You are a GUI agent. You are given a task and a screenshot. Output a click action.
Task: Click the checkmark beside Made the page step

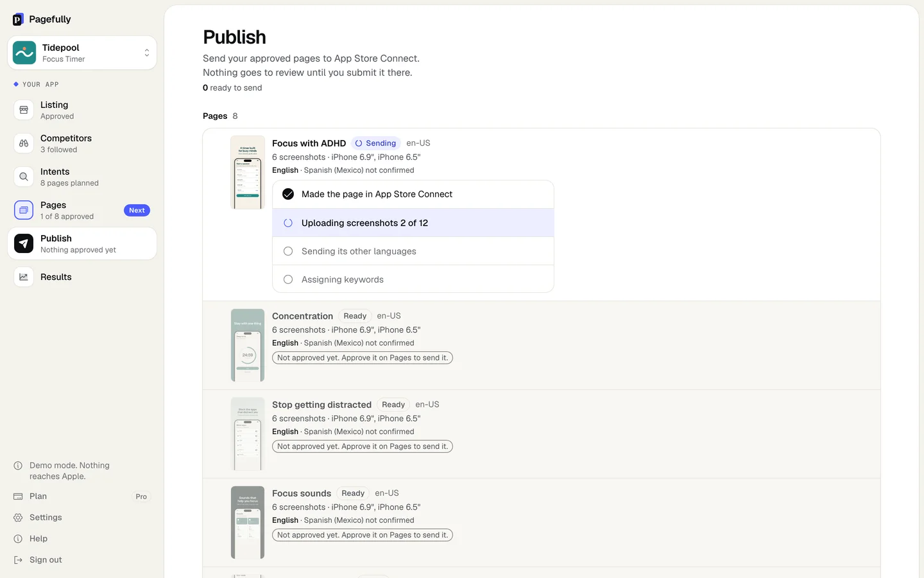tap(288, 194)
